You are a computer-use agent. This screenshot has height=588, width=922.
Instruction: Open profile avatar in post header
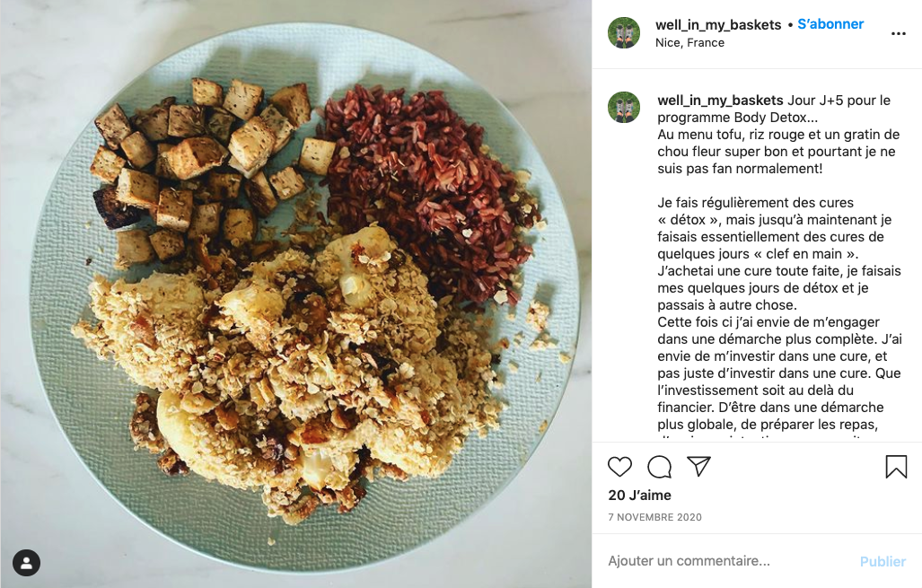coord(624,33)
